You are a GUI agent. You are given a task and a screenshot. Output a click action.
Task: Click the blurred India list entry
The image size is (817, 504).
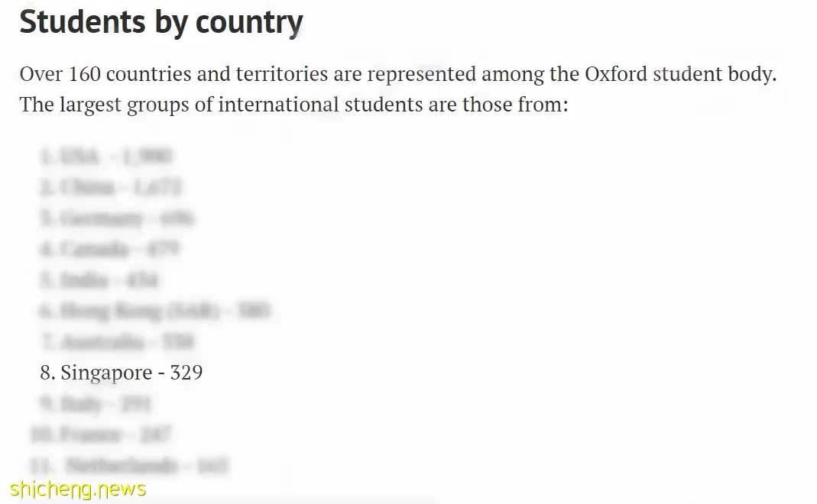coord(99,280)
